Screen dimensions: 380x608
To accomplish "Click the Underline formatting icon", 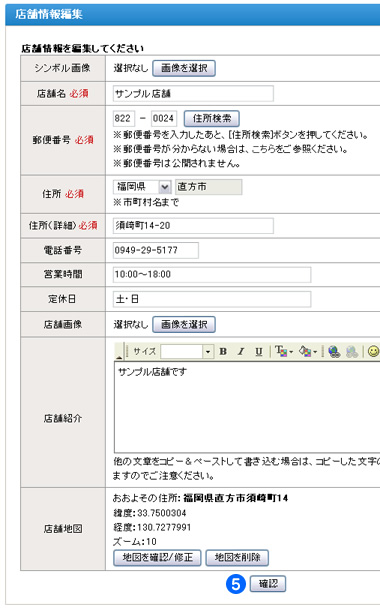I will [259, 351].
